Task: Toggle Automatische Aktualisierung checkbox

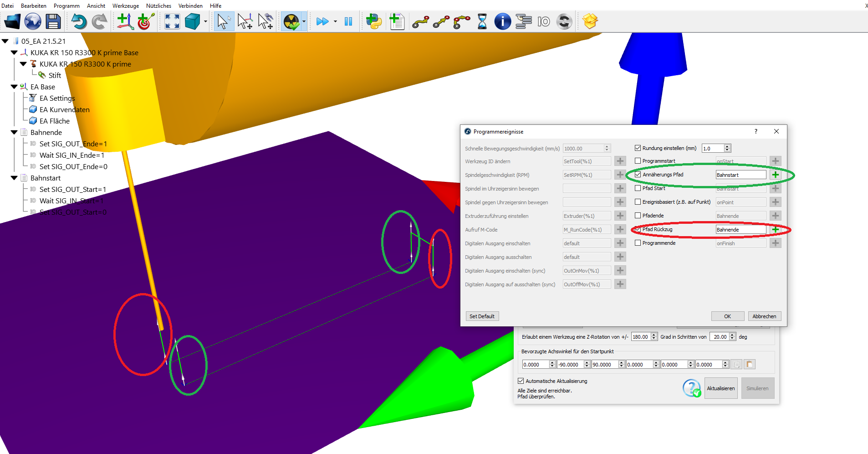Action: (521, 381)
